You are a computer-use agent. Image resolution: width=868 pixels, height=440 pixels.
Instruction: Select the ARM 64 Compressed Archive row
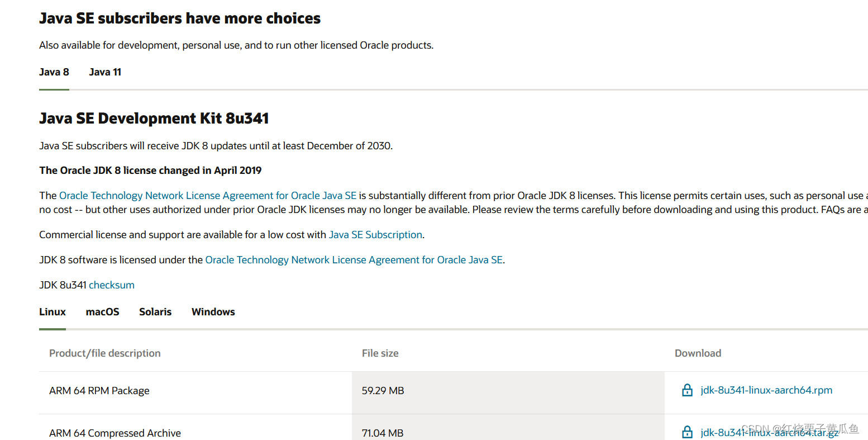[115, 433]
